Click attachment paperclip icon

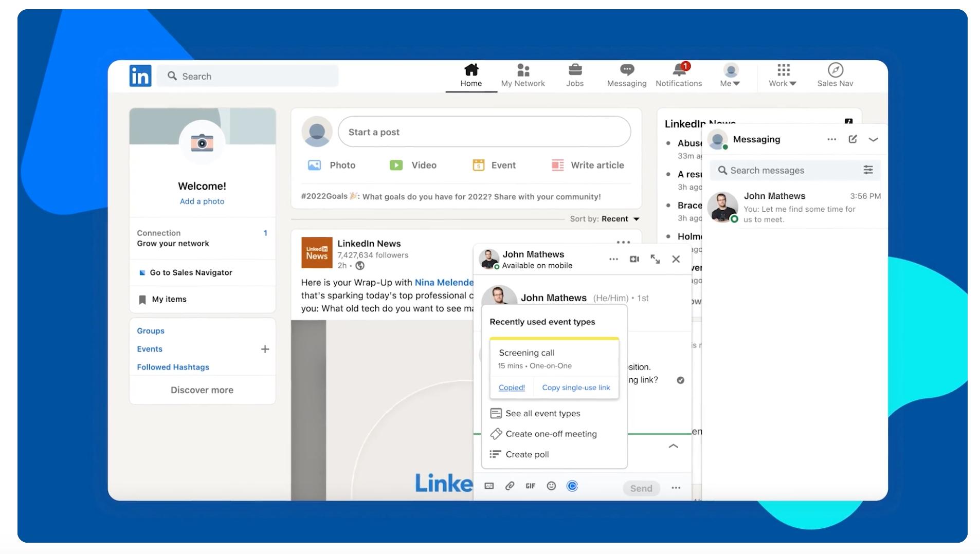click(x=510, y=486)
